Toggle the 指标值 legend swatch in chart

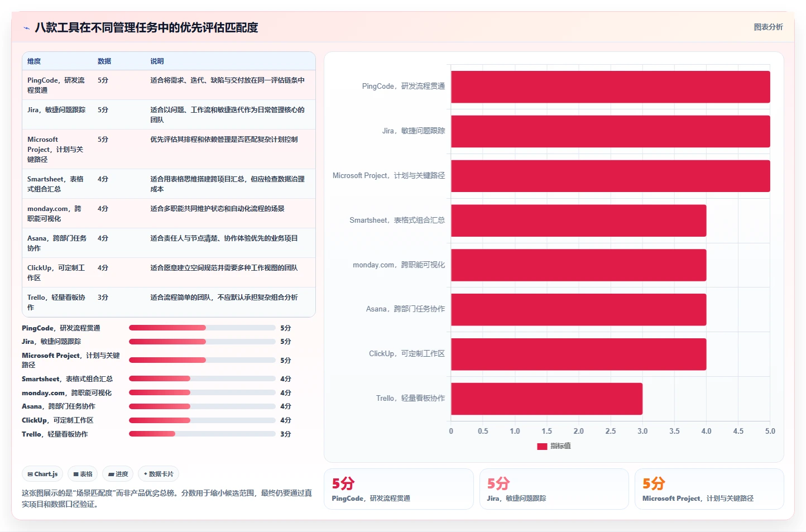click(x=542, y=446)
